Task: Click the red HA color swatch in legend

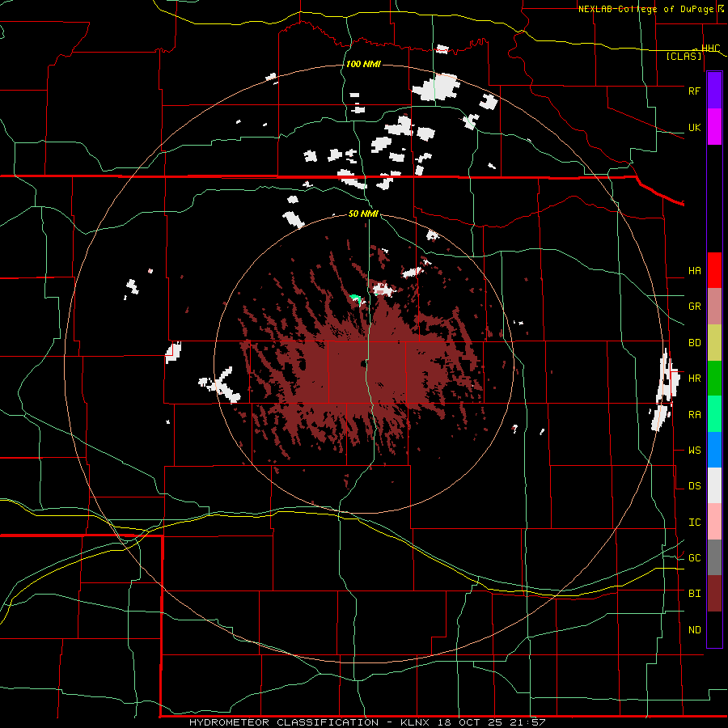Action: [x=714, y=270]
